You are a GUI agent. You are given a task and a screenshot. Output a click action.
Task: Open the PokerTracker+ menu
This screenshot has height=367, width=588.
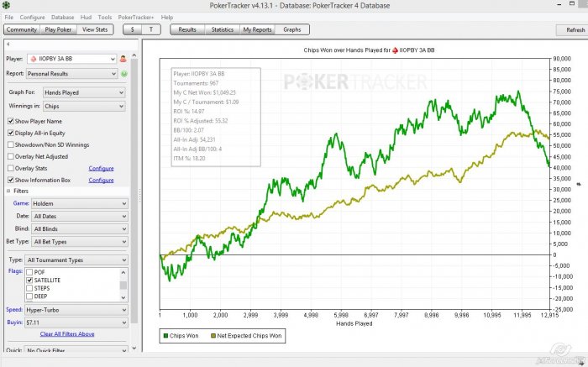click(x=136, y=18)
